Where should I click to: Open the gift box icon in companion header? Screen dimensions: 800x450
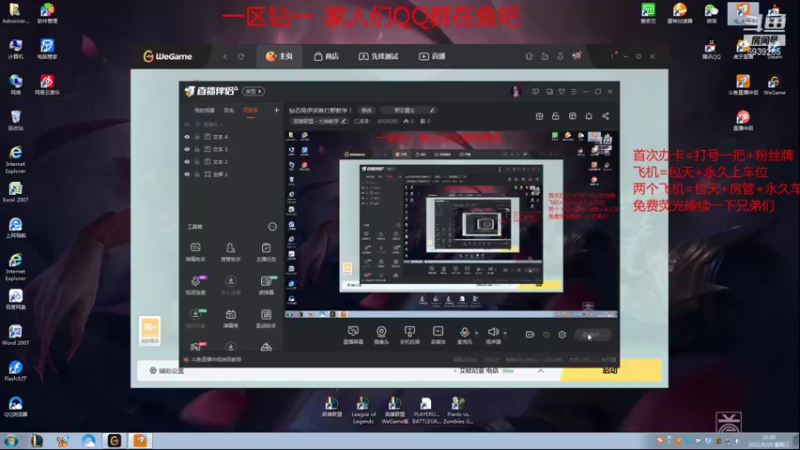539,116
